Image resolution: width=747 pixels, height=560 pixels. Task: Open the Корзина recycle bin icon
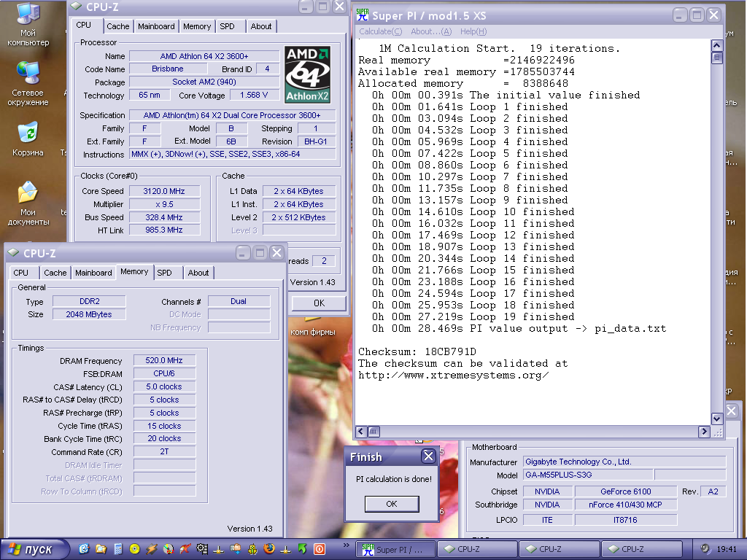28,139
